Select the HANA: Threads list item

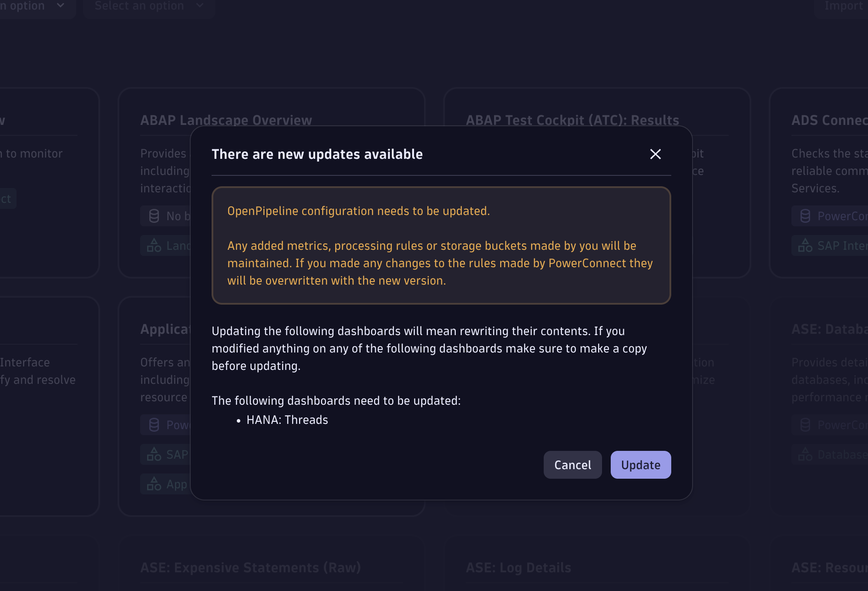click(286, 420)
